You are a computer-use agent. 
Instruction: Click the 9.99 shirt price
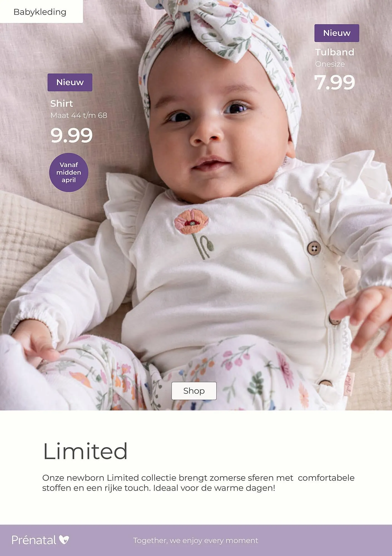71,135
